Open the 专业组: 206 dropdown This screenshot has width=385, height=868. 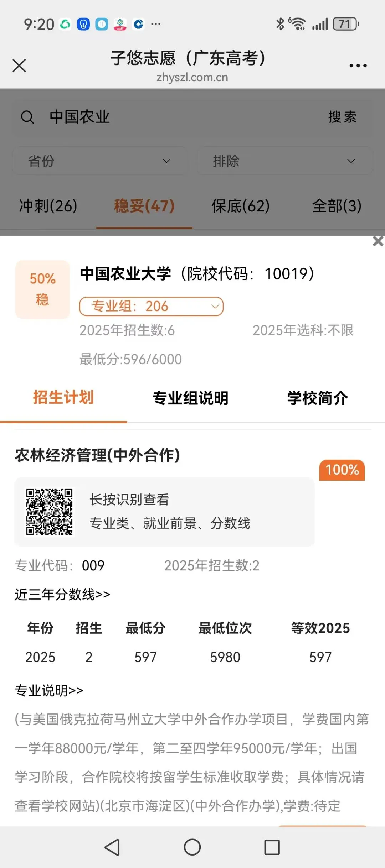151,306
